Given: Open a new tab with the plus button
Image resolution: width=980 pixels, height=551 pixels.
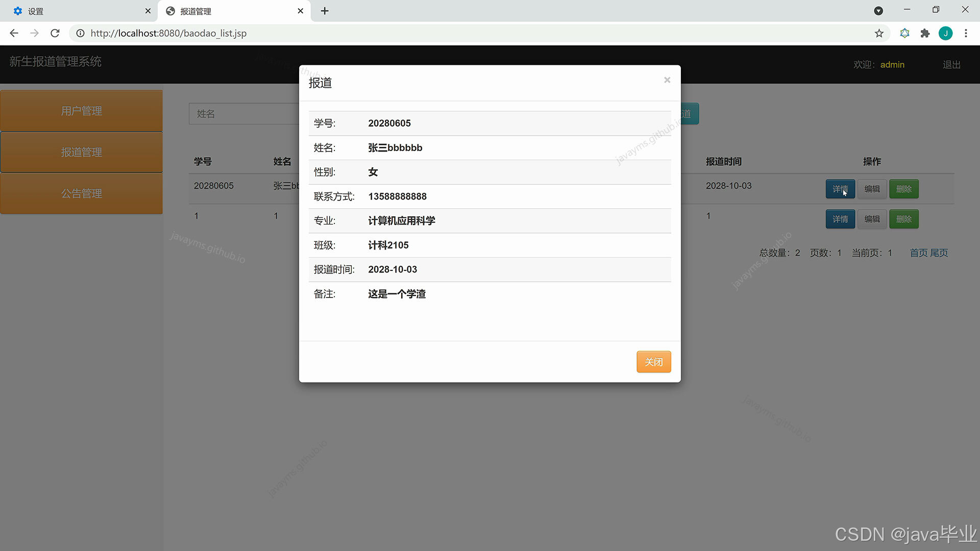Looking at the screenshot, I should click(325, 11).
